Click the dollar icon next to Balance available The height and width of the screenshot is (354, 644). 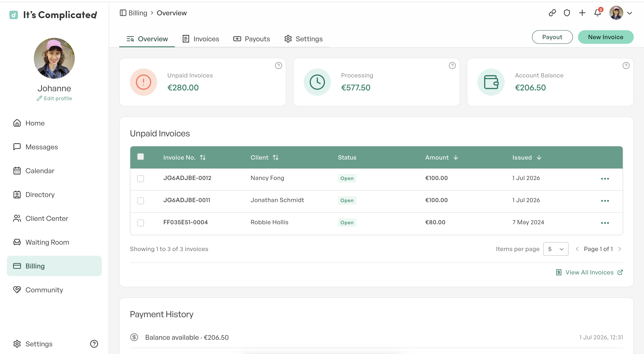[134, 337]
